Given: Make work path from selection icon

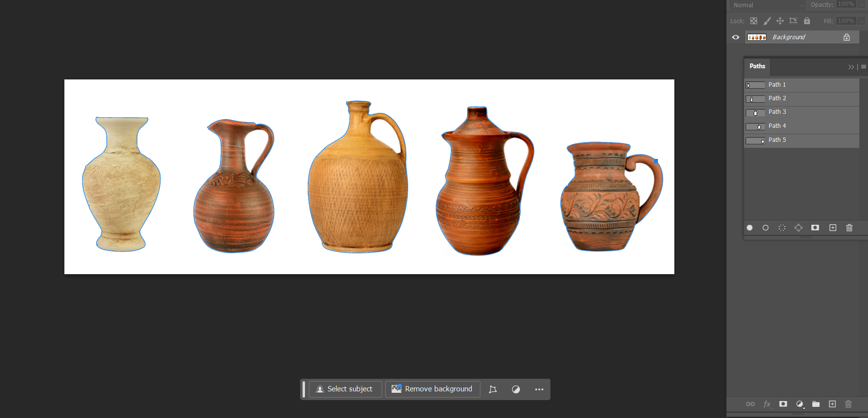Looking at the screenshot, I should [798, 228].
